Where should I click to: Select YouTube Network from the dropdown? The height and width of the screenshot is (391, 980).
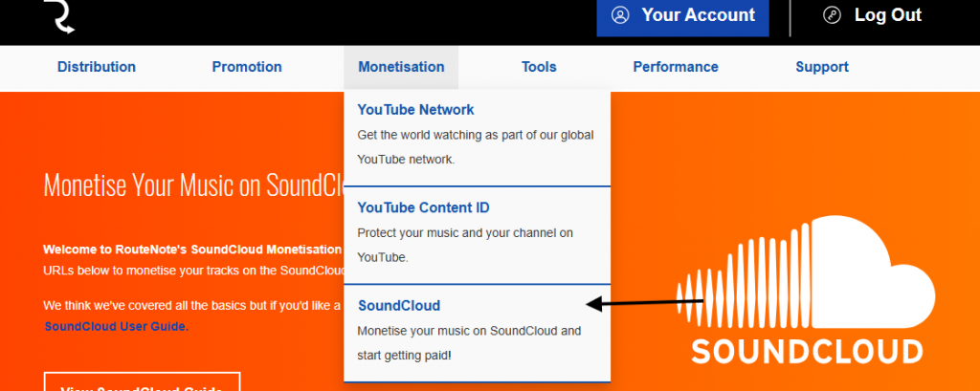tap(415, 110)
